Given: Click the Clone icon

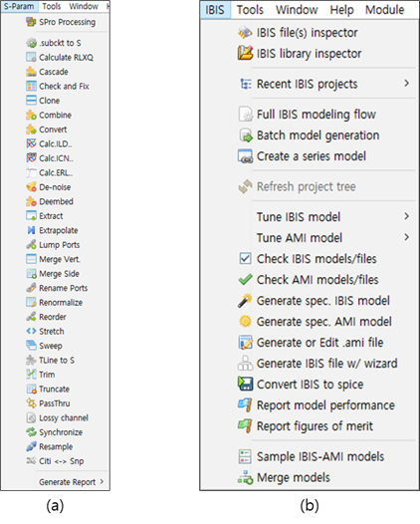Looking at the screenshot, I should point(31,101).
